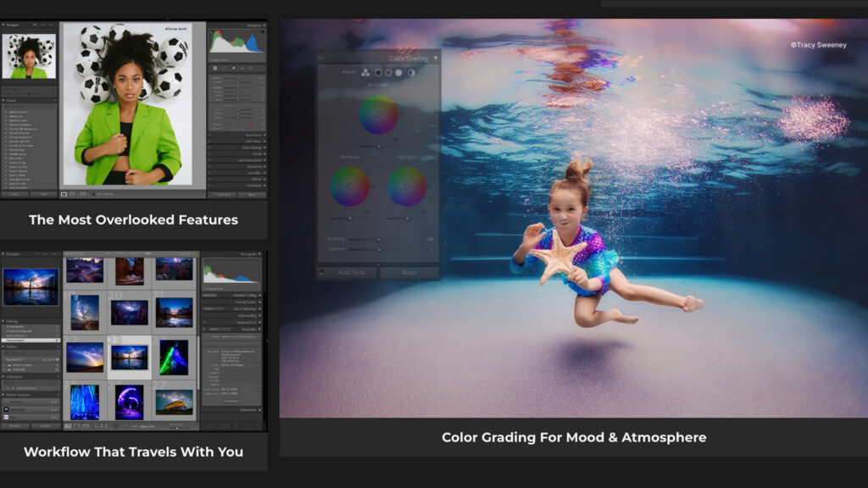The height and width of the screenshot is (488, 868).
Task: Click the Blending slider handle
Action: 377,239
